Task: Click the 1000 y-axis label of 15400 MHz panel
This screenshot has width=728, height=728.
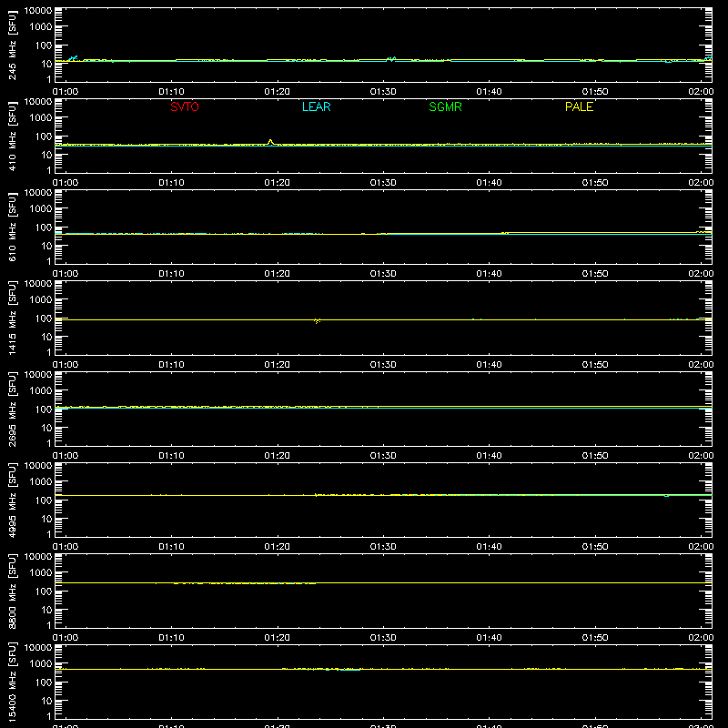Action: [x=41, y=664]
